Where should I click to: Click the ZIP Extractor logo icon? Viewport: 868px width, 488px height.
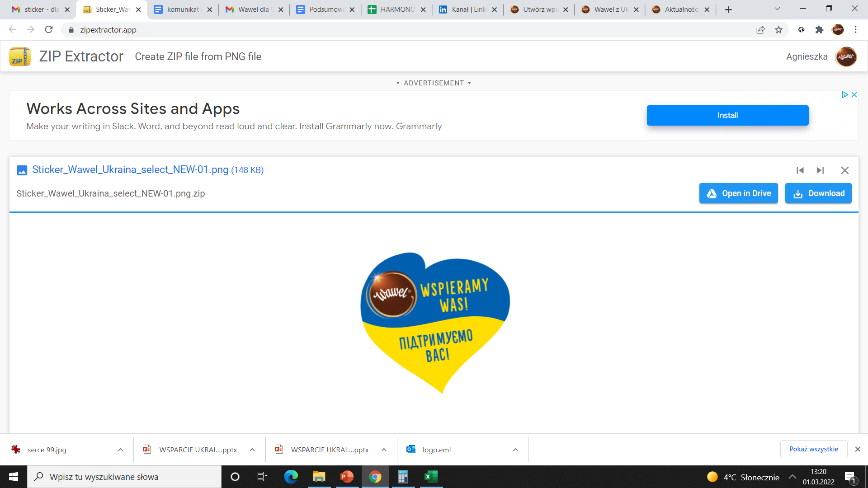click(x=19, y=56)
